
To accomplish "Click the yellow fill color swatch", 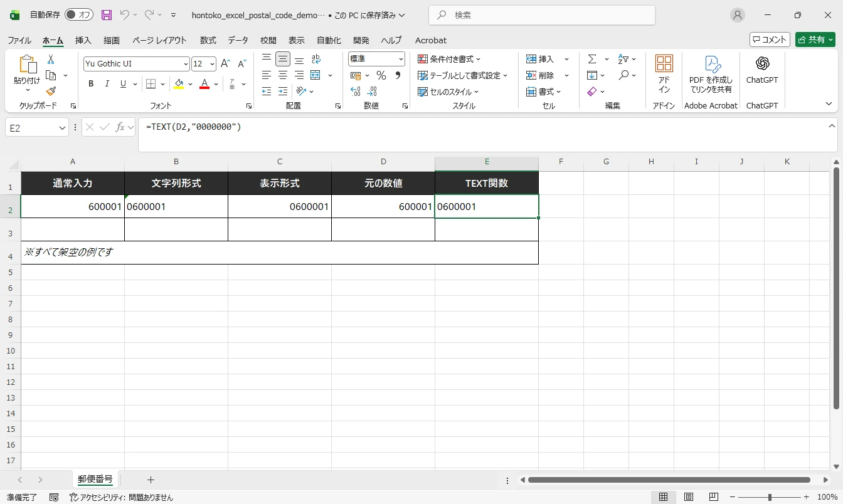I will 179,84.
